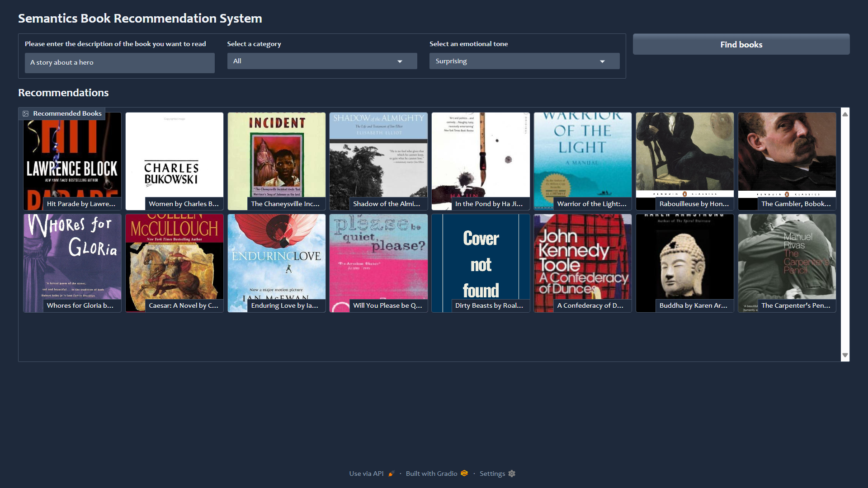Open the Rabouilleuse book cover
The width and height of the screenshot is (868, 488).
click(685, 161)
